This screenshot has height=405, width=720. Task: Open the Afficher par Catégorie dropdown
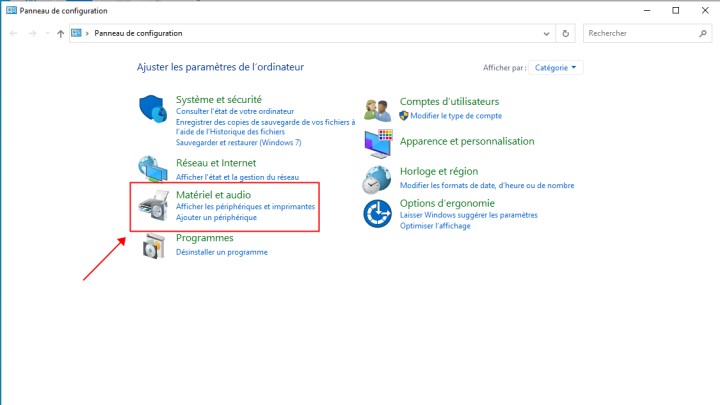tap(556, 68)
